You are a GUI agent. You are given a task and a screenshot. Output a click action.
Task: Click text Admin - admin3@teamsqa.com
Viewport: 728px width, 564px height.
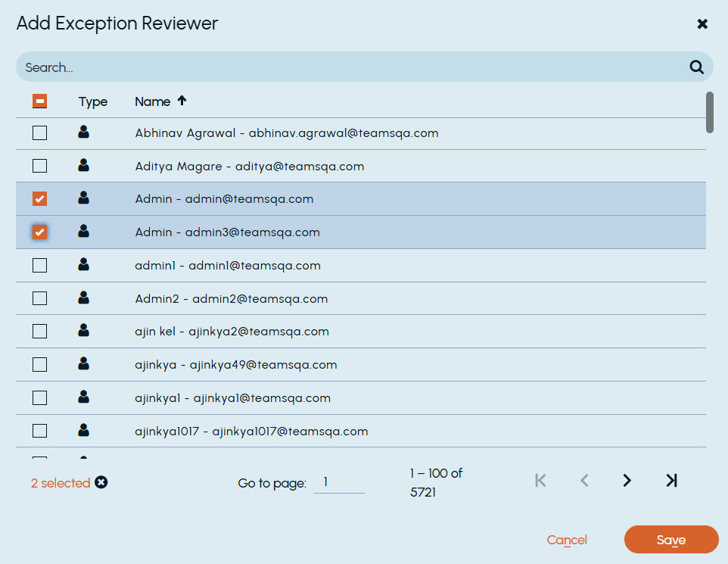[x=228, y=232]
